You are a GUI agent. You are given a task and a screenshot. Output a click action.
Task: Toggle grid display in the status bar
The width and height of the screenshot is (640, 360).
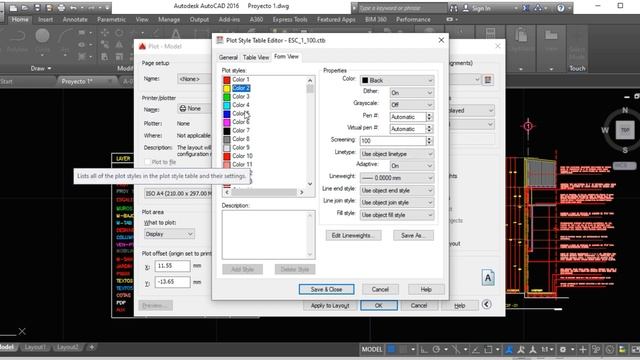pos(391,349)
